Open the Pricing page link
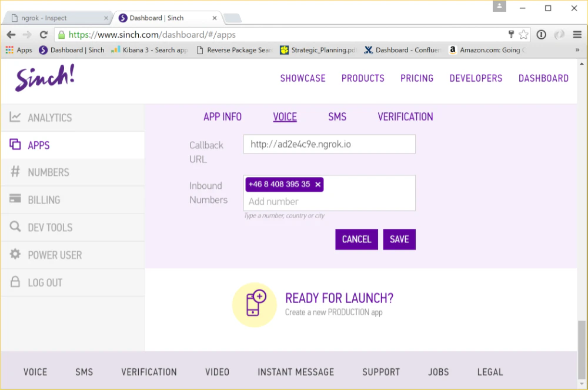This screenshot has height=390, width=588. [417, 78]
